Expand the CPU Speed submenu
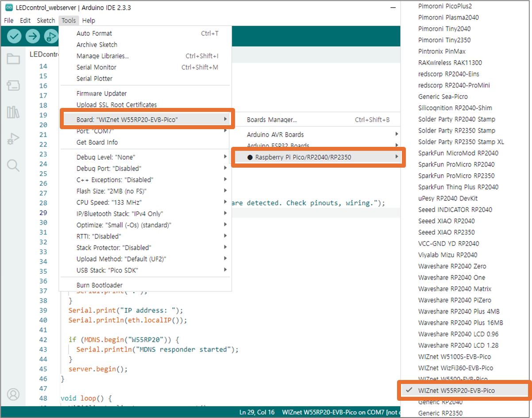Screen dimensions: 532x418 pos(145,203)
